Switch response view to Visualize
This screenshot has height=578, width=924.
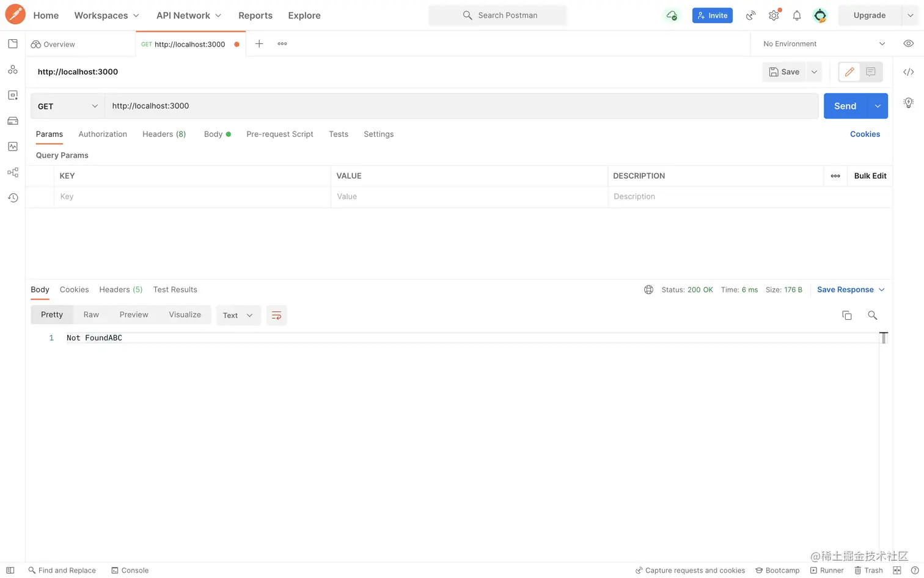tap(185, 314)
